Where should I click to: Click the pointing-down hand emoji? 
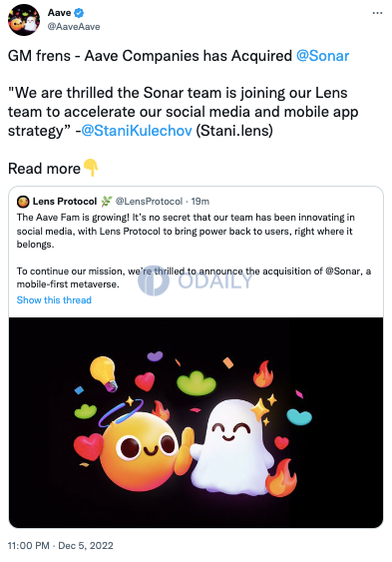click(91, 168)
